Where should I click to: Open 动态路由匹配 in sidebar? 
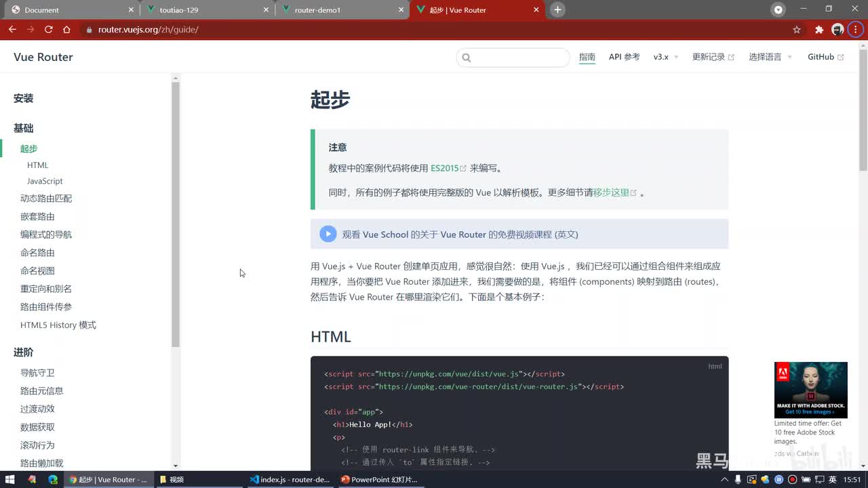point(46,199)
